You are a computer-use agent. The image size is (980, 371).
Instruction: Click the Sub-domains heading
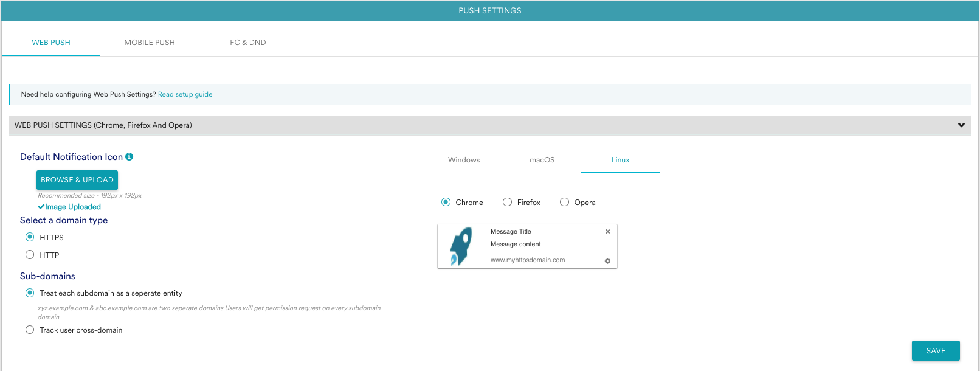47,276
